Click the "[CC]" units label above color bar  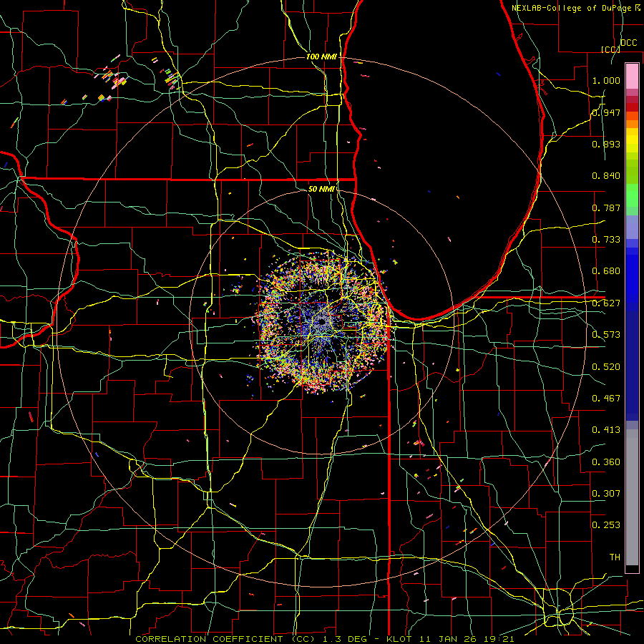[x=610, y=49]
